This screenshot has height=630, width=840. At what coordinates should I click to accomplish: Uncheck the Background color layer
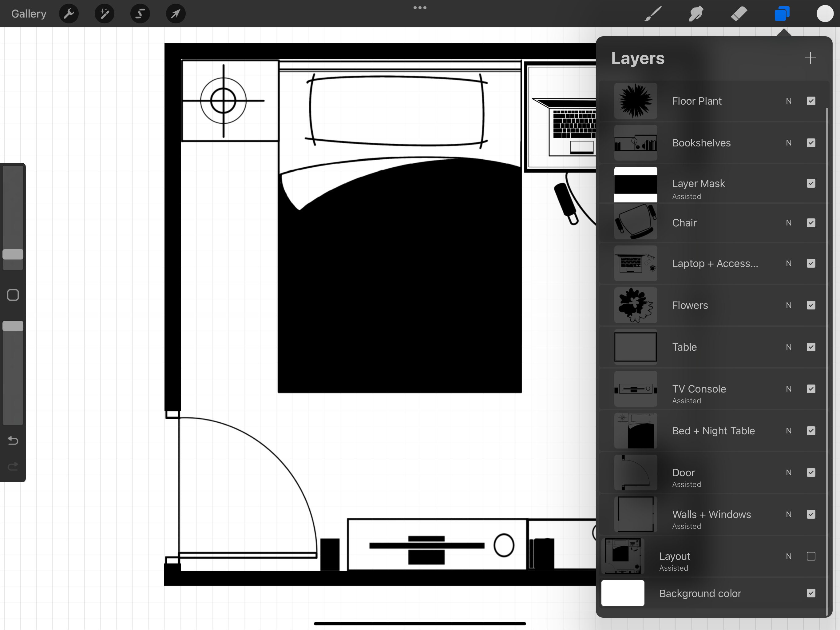(x=811, y=593)
